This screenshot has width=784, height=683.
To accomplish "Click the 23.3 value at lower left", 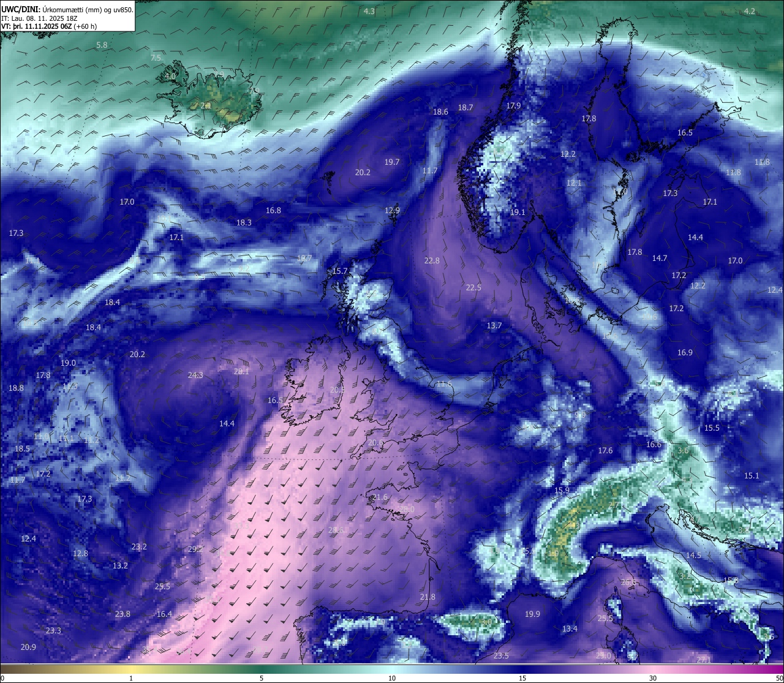I will 53,631.
